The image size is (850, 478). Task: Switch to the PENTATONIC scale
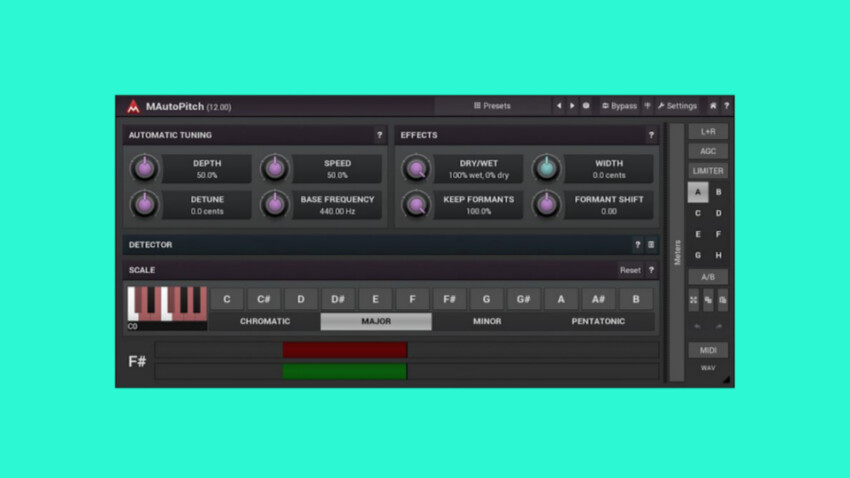pos(598,322)
